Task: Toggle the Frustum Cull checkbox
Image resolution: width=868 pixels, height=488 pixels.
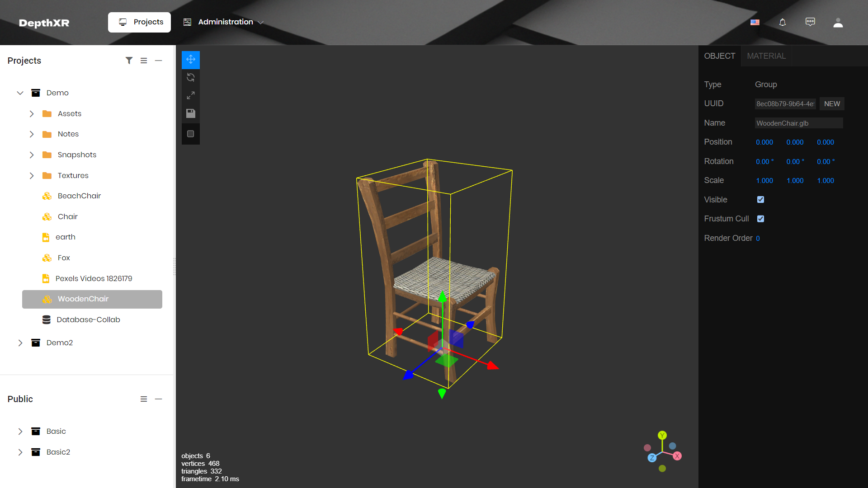Action: coord(761,219)
